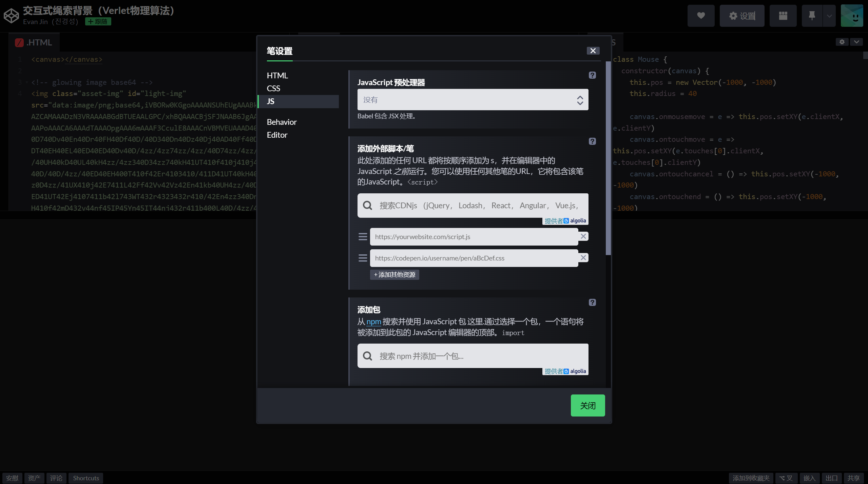
Task: Click the change view layout icon
Action: 783,16
